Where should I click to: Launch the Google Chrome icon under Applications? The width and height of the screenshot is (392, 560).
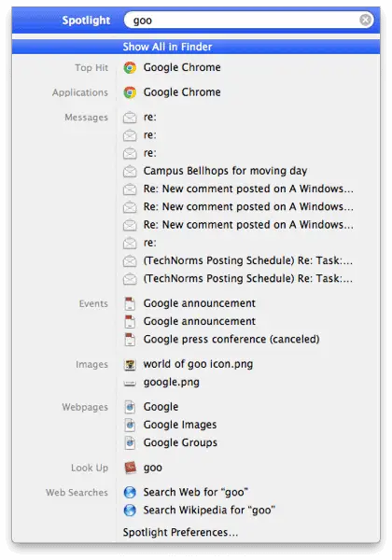[x=130, y=92]
